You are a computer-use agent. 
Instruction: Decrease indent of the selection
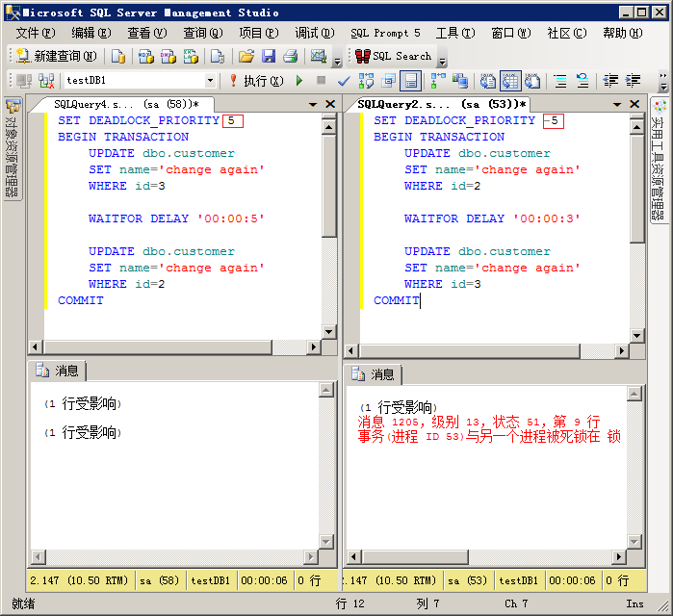(610, 81)
